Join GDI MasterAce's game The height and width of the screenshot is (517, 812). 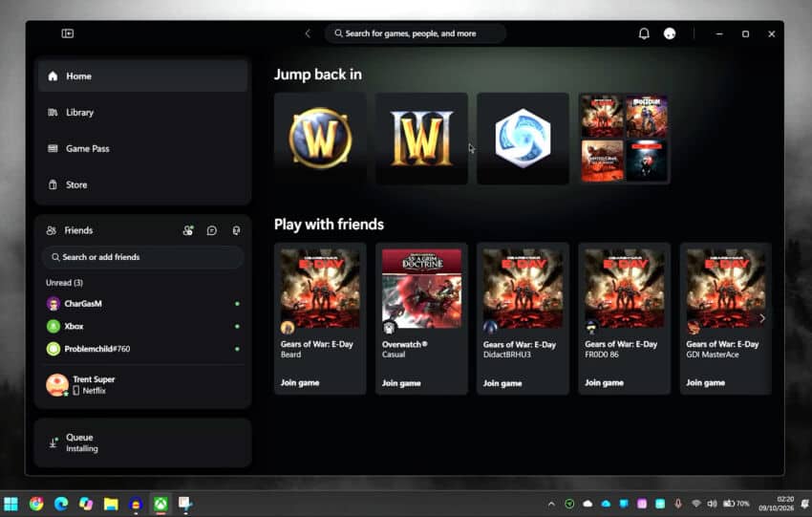[x=705, y=383]
